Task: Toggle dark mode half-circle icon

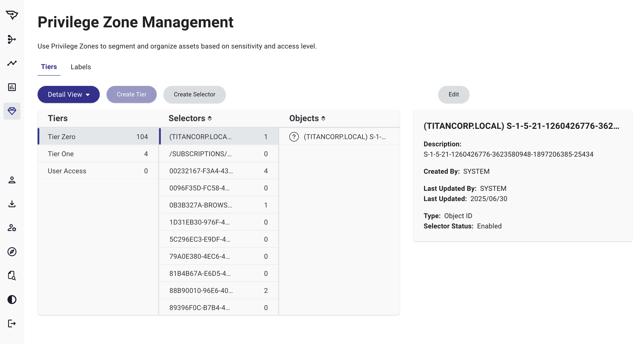Action: pyautogui.click(x=12, y=300)
